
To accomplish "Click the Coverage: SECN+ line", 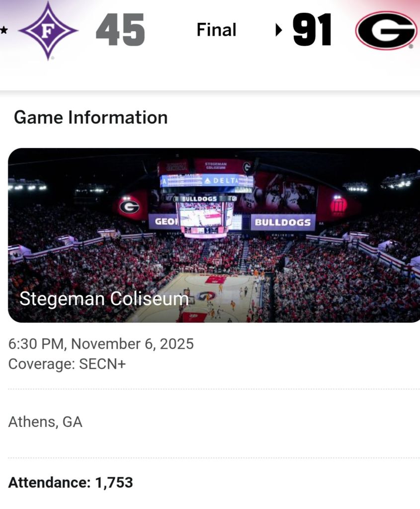I will (x=67, y=364).
